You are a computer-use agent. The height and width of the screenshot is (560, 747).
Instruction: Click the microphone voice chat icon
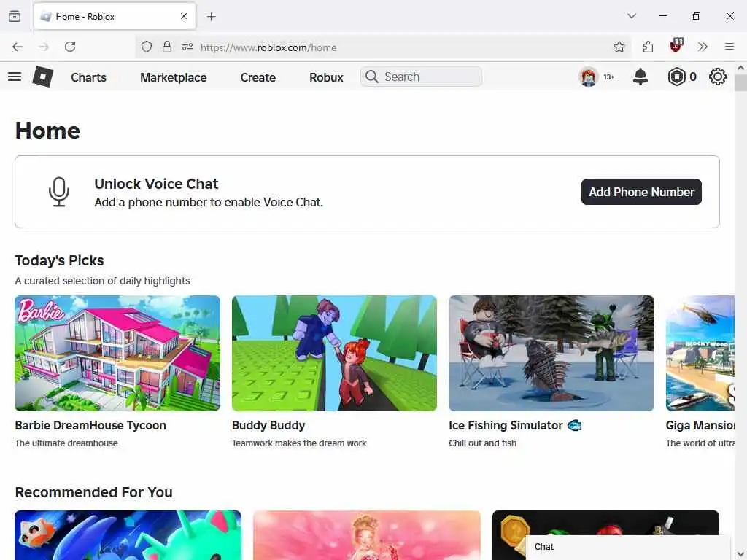[59, 192]
